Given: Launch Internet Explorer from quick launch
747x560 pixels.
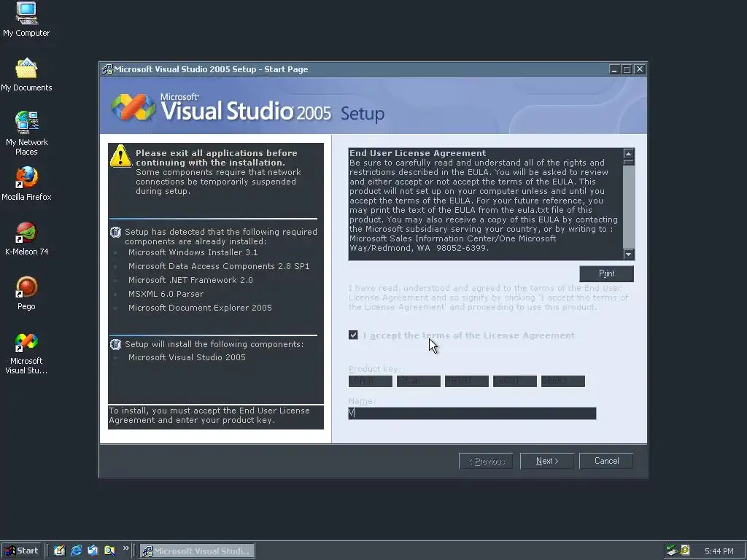Looking at the screenshot, I should click(x=76, y=551).
